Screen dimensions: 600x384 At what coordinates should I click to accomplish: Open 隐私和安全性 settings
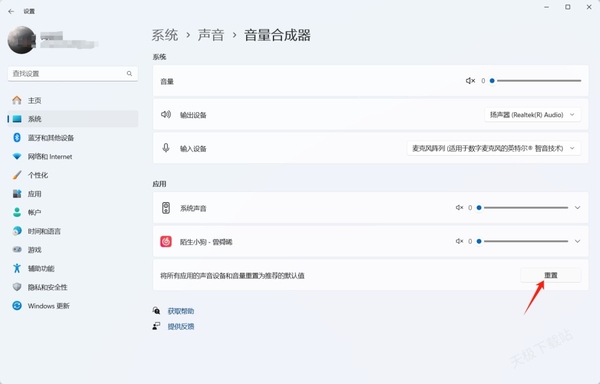point(73,287)
